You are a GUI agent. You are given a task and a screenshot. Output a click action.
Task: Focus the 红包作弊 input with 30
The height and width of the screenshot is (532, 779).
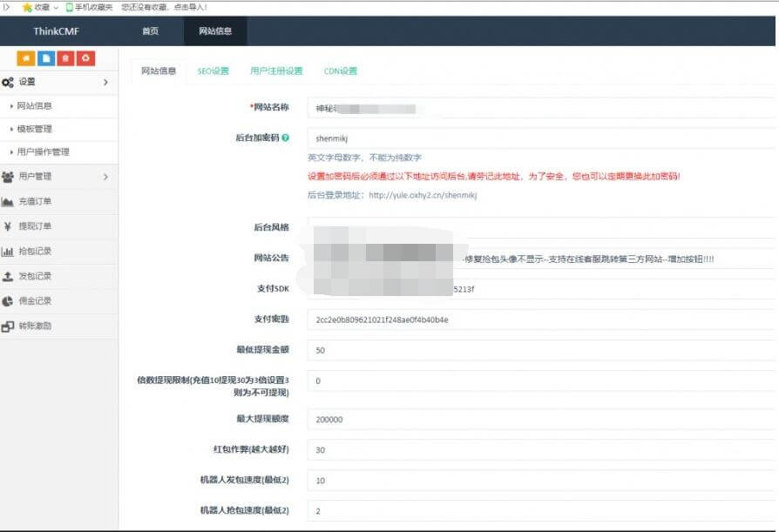541,449
